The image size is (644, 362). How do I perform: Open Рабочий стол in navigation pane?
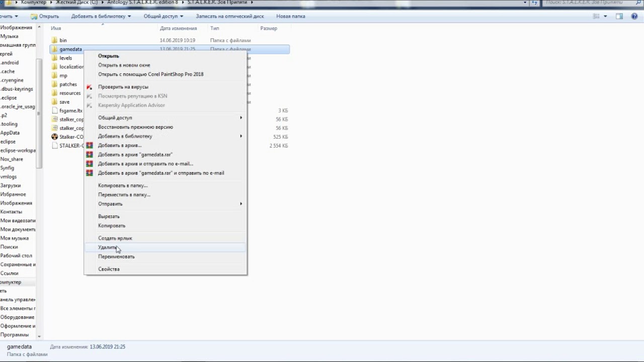16,255
